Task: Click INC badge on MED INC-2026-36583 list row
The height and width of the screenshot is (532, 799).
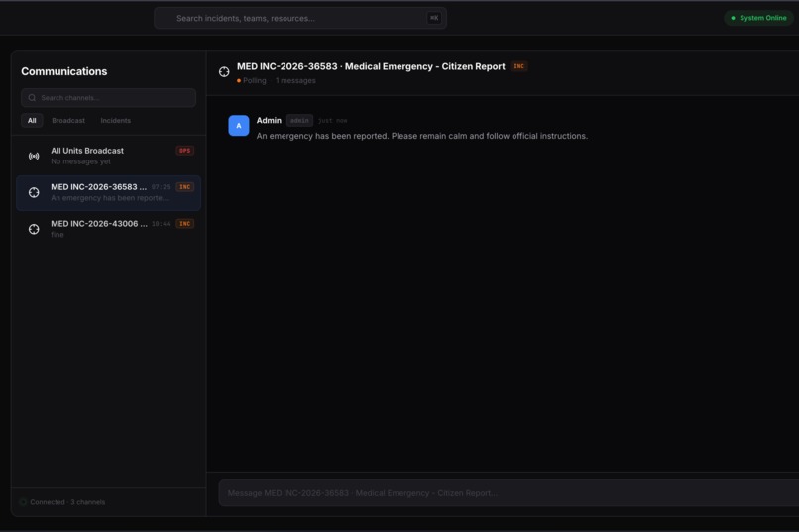Action: click(x=185, y=187)
